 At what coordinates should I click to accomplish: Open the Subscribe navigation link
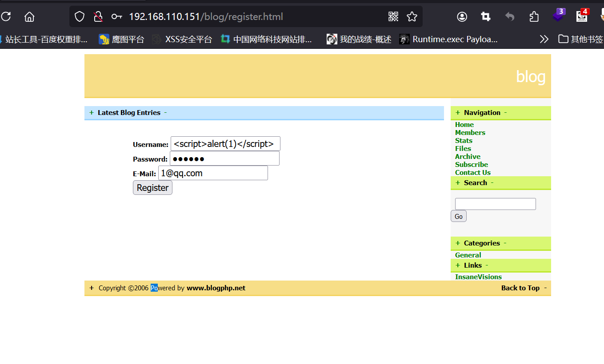coord(472,165)
